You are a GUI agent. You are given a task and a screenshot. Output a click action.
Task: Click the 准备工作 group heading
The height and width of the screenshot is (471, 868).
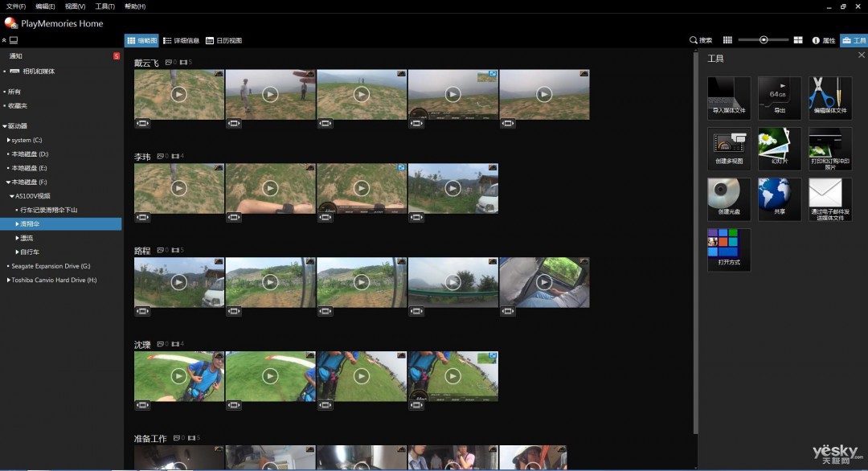[150, 438]
